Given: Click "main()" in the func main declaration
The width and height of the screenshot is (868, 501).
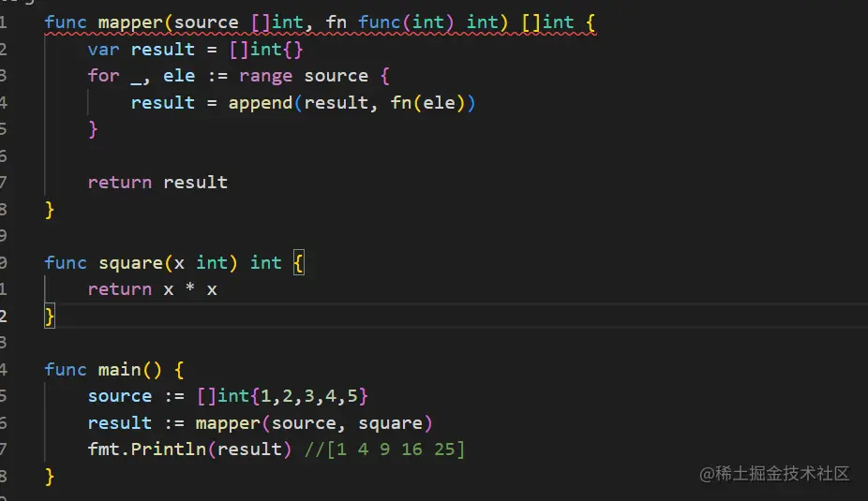Looking at the screenshot, I should 130,369.
